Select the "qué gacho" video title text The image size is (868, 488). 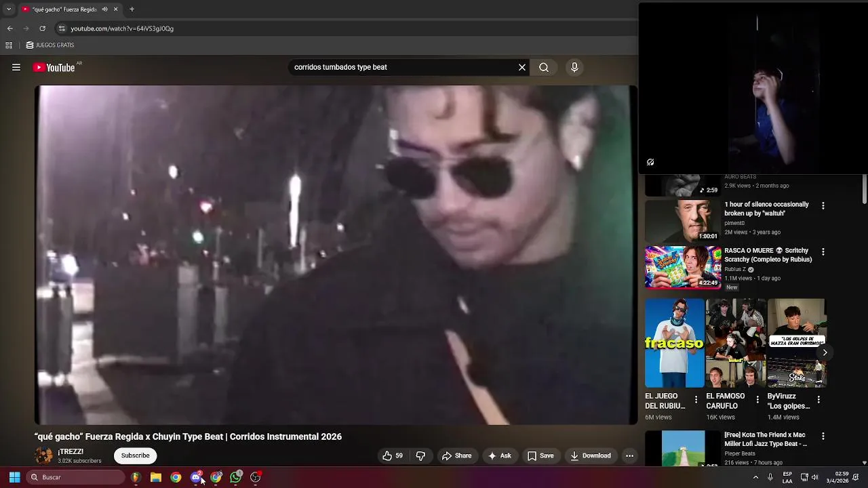[188, 436]
